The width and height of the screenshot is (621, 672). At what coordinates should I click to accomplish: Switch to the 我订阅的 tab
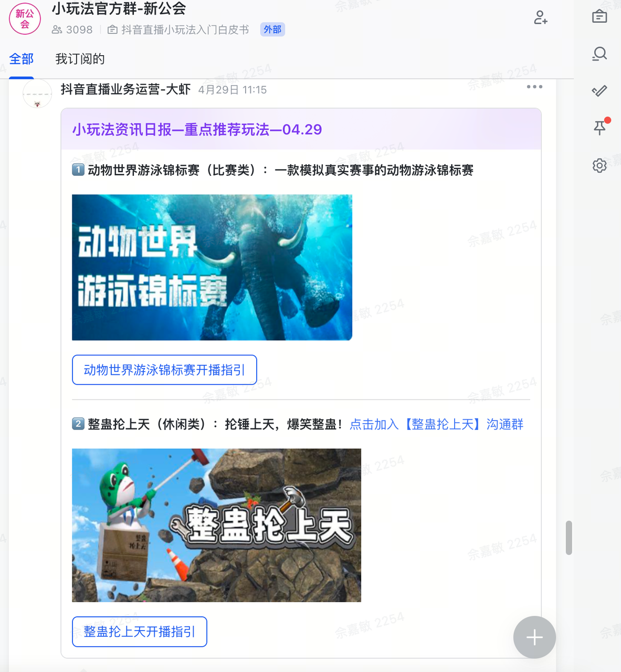(80, 59)
